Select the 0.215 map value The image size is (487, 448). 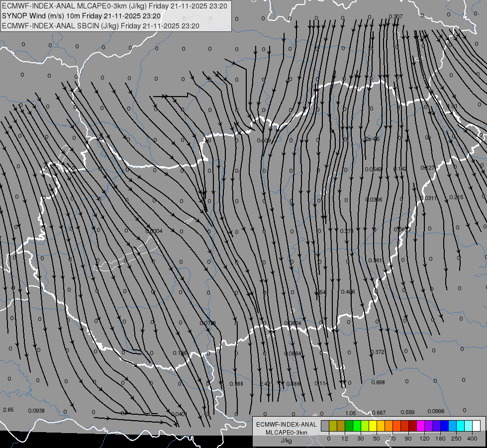pyautogui.click(x=456, y=197)
